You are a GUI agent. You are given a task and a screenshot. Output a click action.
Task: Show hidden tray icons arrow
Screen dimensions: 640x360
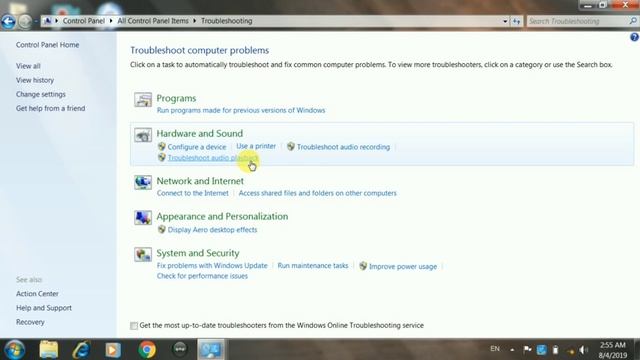(x=512, y=350)
